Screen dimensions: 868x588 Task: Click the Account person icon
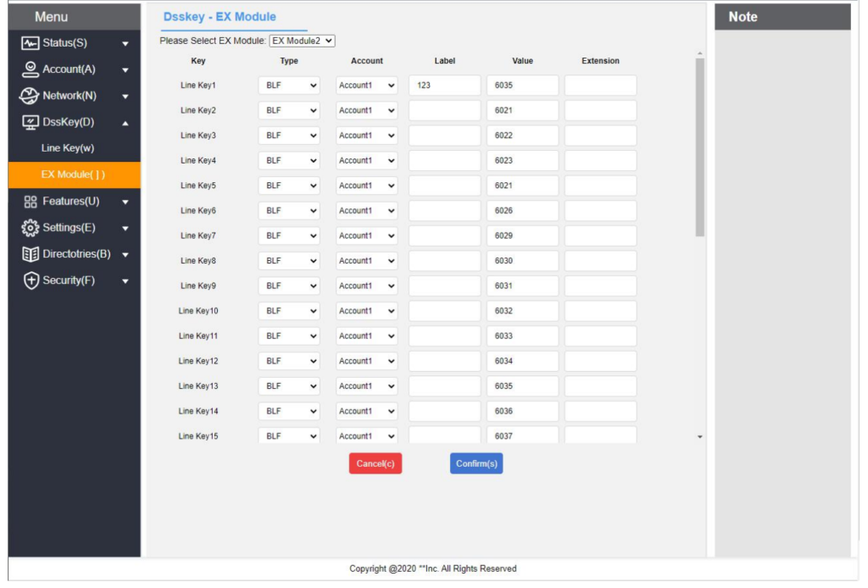click(x=30, y=69)
